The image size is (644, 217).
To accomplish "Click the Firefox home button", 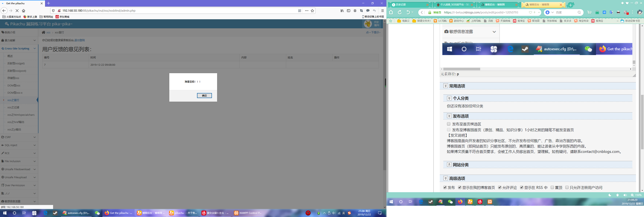I will click(24, 11).
